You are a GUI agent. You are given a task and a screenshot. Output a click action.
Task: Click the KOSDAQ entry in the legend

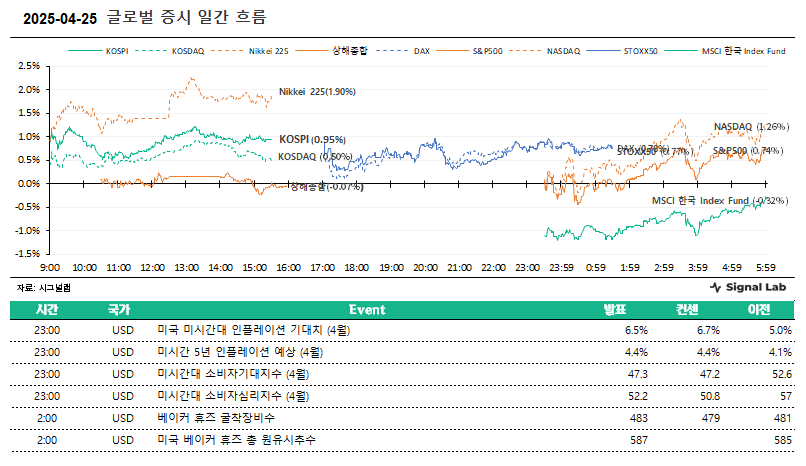click(170, 51)
